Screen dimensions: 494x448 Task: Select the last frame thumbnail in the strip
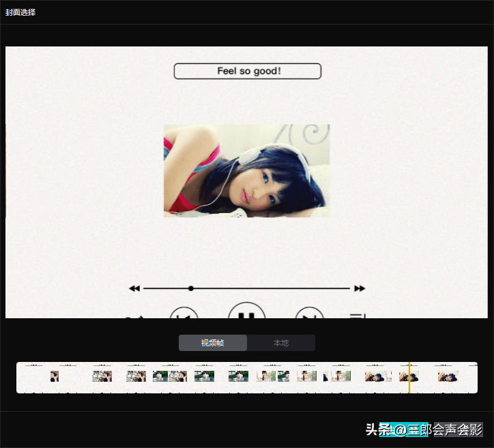pos(448,377)
